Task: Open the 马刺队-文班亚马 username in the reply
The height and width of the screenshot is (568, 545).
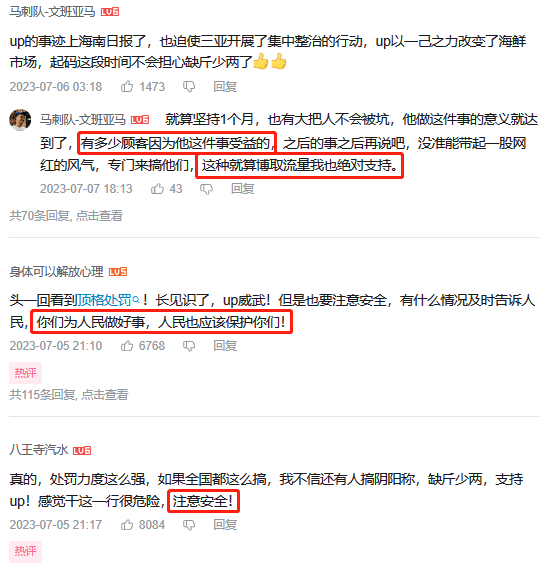Action: (83, 119)
